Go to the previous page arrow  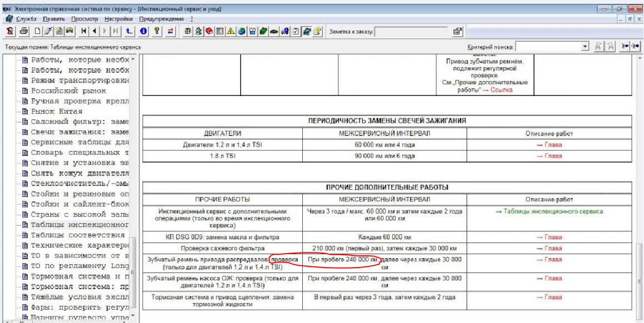click(x=94, y=32)
